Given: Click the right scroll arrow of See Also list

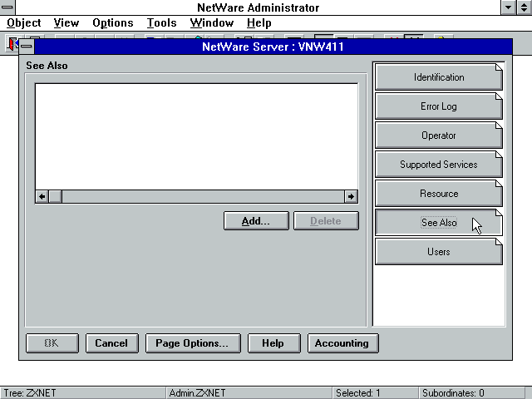Looking at the screenshot, I should click(x=351, y=196).
